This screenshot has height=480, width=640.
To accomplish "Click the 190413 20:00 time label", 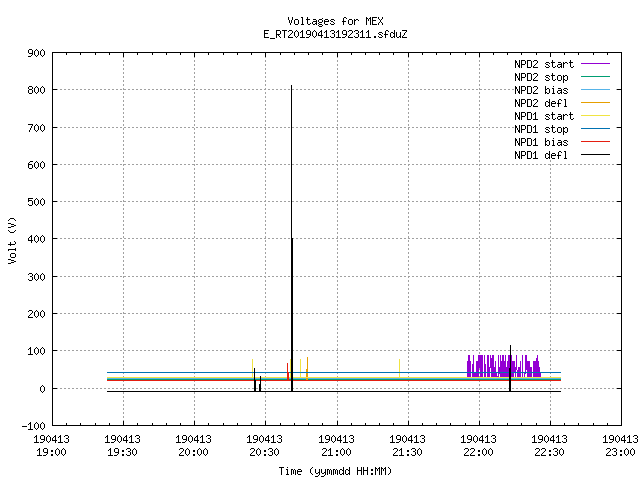I will pyautogui.click(x=193, y=446).
